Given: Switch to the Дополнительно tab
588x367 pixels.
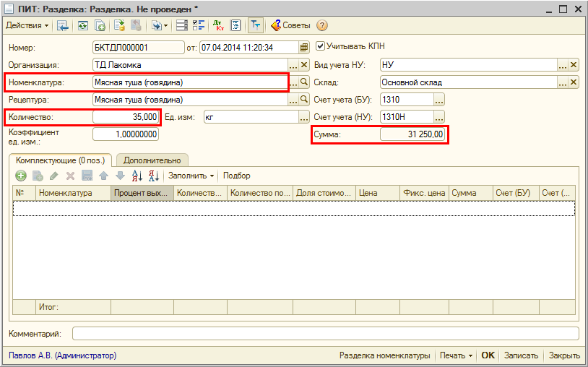Looking at the screenshot, I should click(152, 160).
